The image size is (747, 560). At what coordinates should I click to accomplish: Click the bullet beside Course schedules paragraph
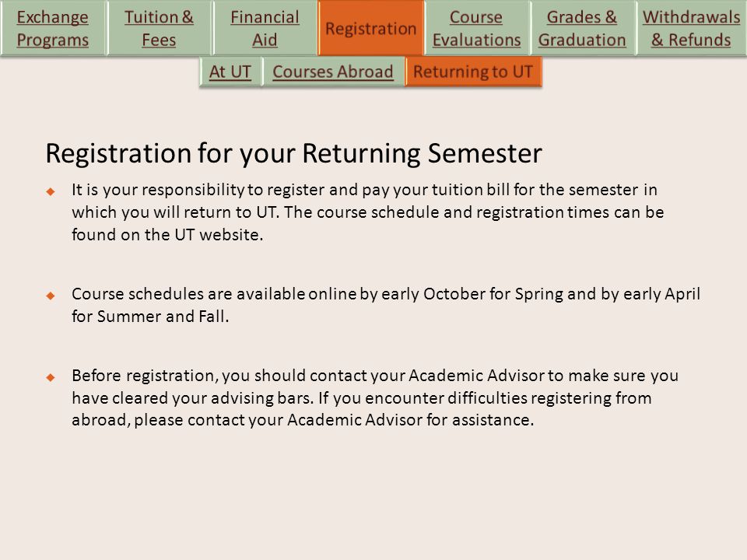51,296
